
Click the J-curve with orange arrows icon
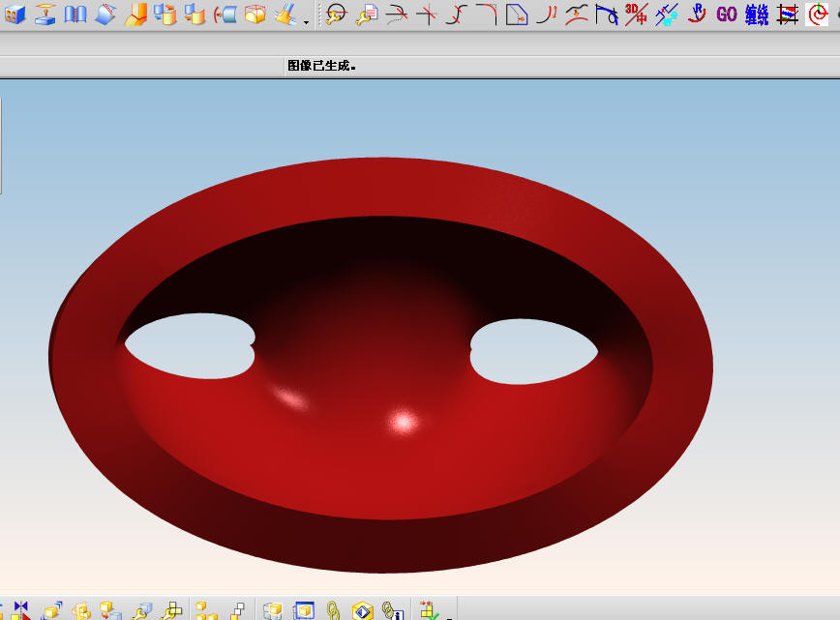pyautogui.click(x=547, y=15)
